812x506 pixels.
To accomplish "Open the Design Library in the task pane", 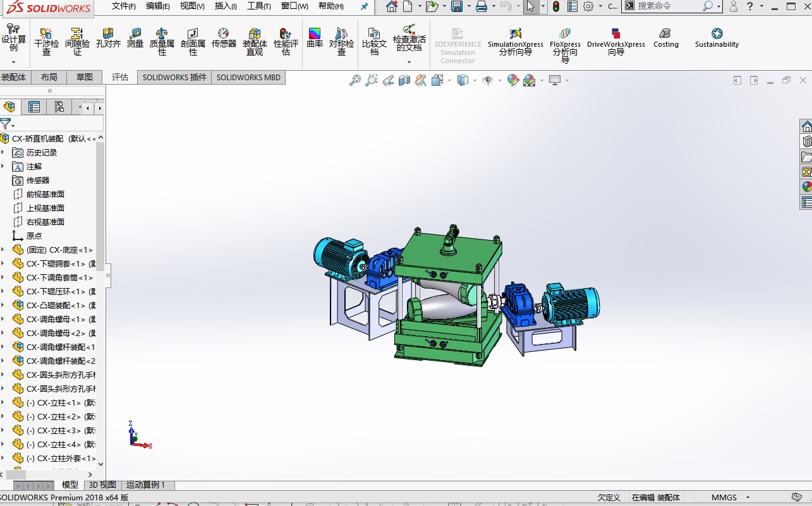I will 806,142.
